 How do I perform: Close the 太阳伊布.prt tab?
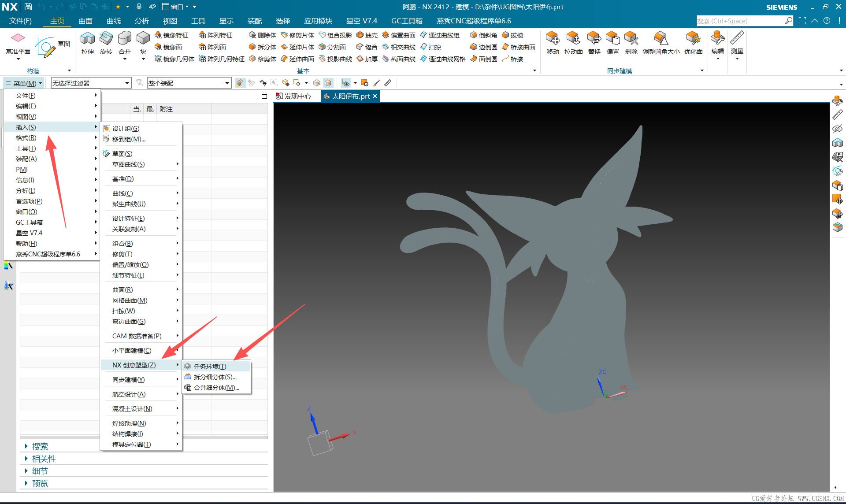click(x=375, y=96)
